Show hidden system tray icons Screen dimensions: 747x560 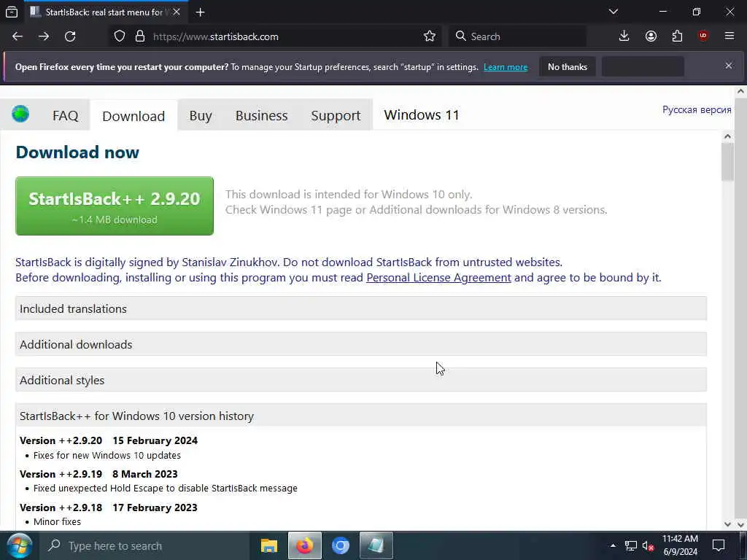pyautogui.click(x=613, y=545)
